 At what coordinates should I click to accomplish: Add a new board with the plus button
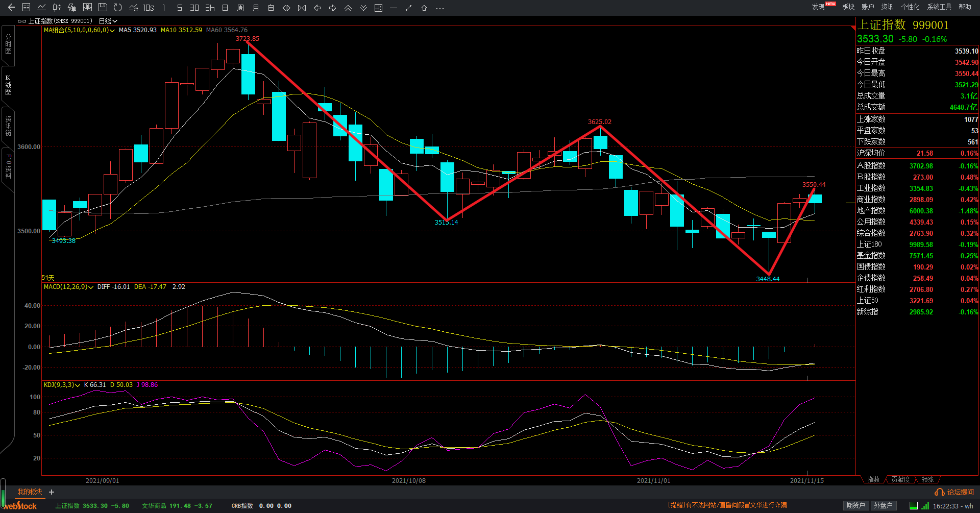[x=52, y=492]
